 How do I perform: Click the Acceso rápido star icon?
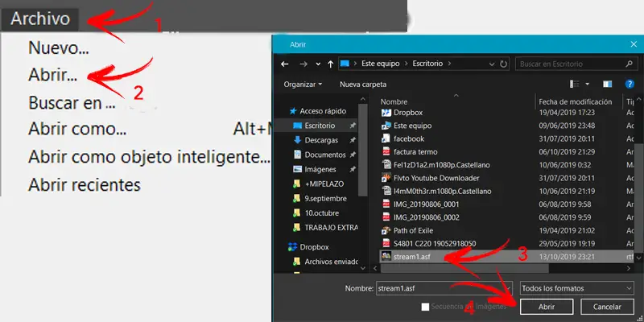coord(293,111)
